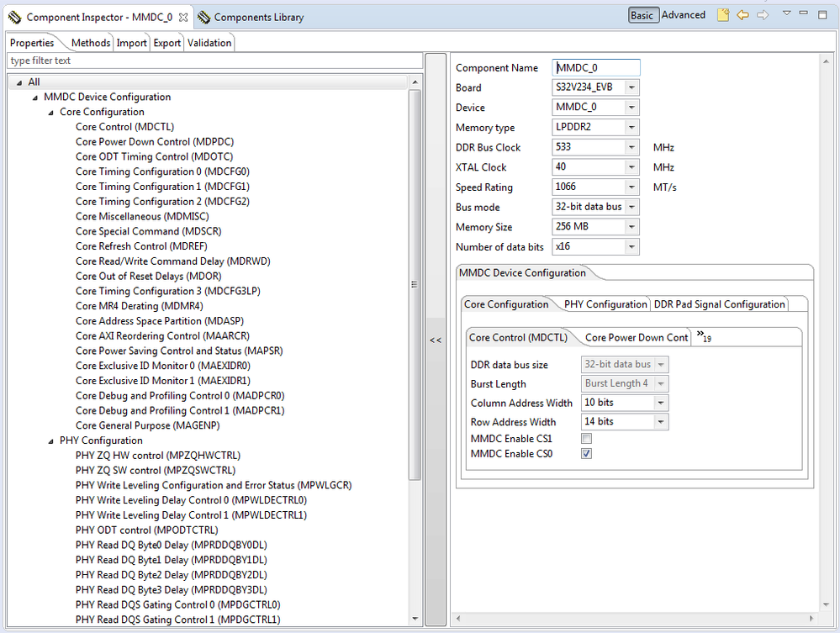Open the XTAL Clock dropdown
Screen dimensions: 840x633
631,167
